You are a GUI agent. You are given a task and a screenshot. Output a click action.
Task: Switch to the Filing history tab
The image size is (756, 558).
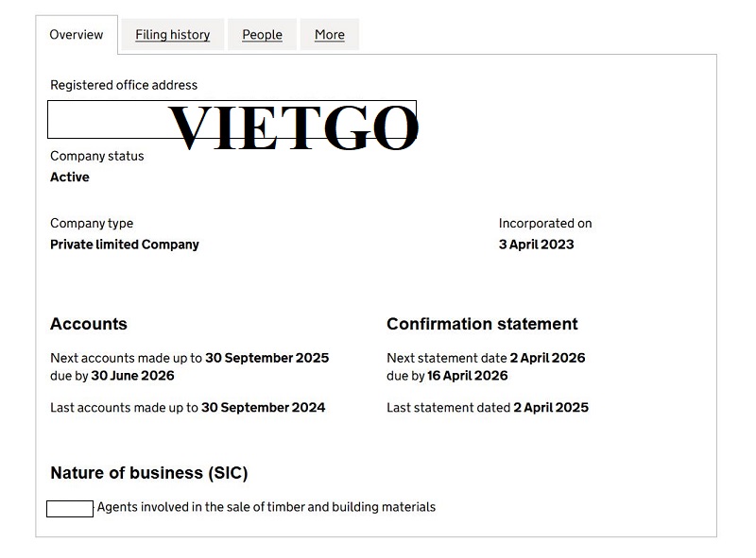pyautogui.click(x=172, y=35)
